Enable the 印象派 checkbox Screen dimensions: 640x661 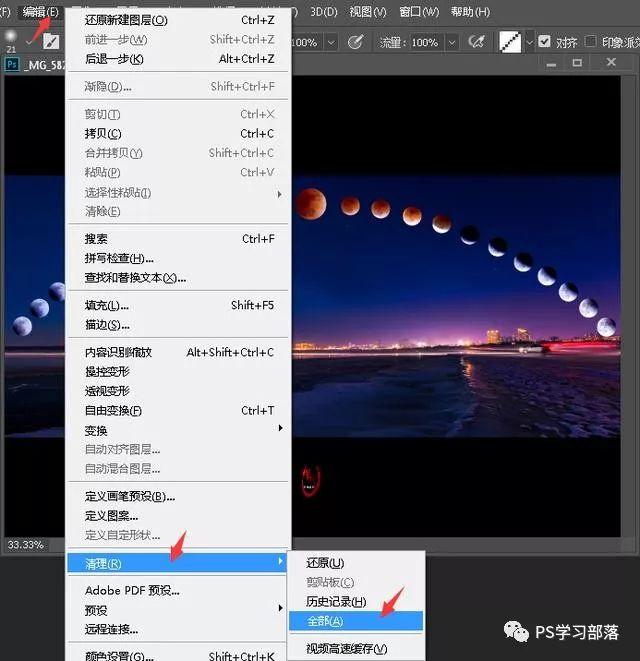point(591,41)
